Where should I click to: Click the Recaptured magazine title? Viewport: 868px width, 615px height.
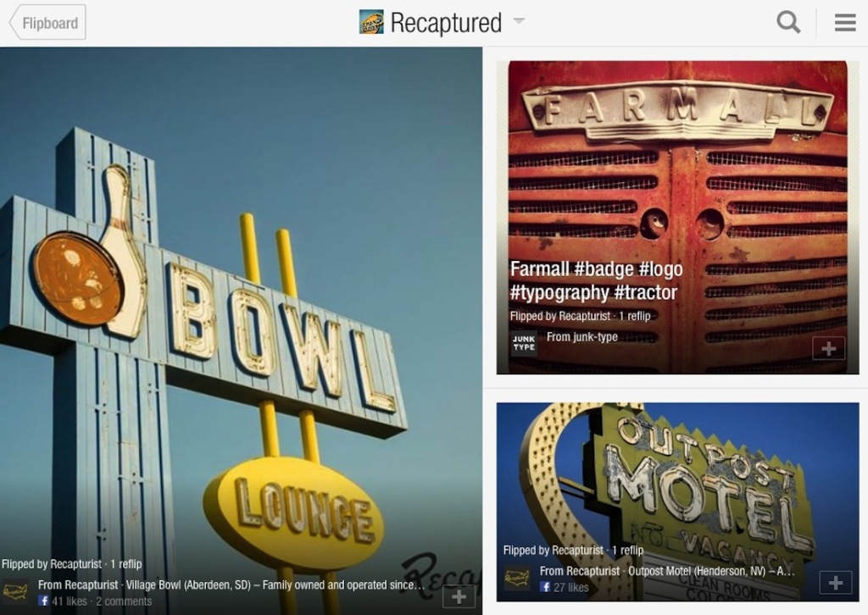(446, 23)
